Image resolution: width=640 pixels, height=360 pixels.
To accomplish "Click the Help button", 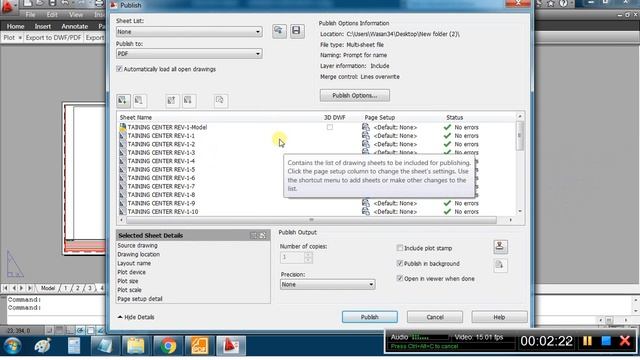I will tap(499, 317).
